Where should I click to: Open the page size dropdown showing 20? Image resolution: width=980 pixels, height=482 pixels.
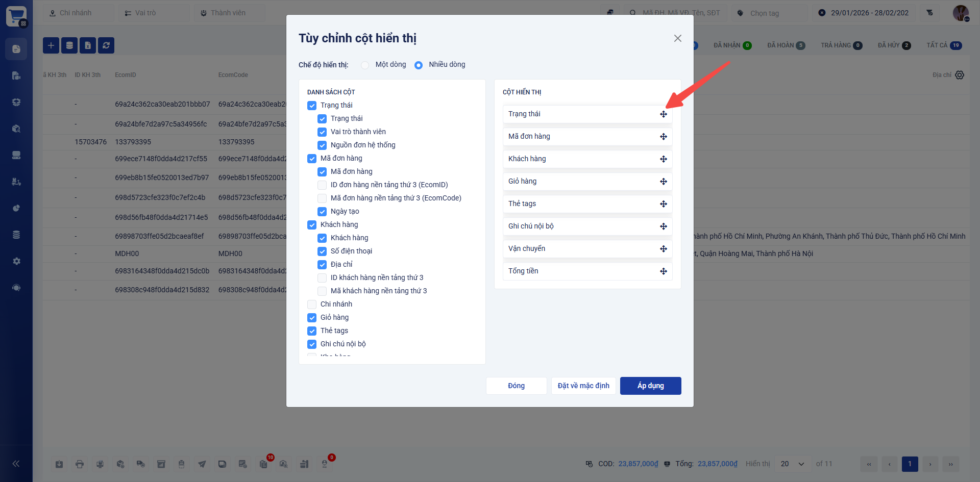792,464
